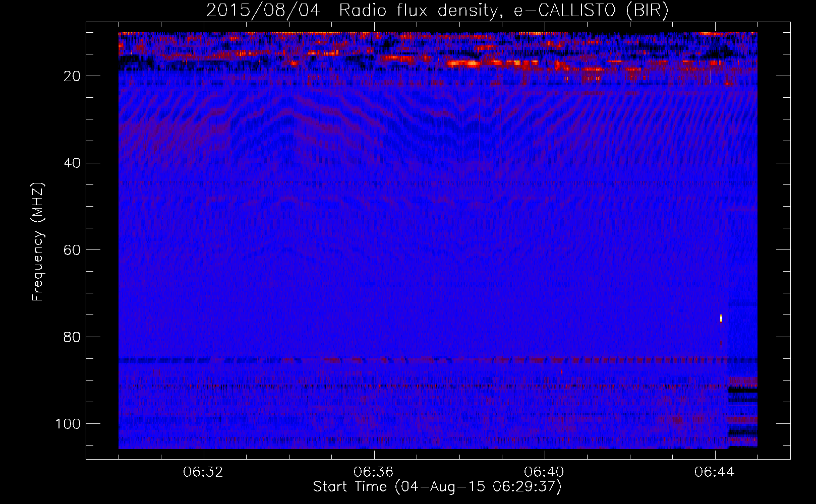
Task: Click the 40 frequency tick label
Action: point(72,163)
